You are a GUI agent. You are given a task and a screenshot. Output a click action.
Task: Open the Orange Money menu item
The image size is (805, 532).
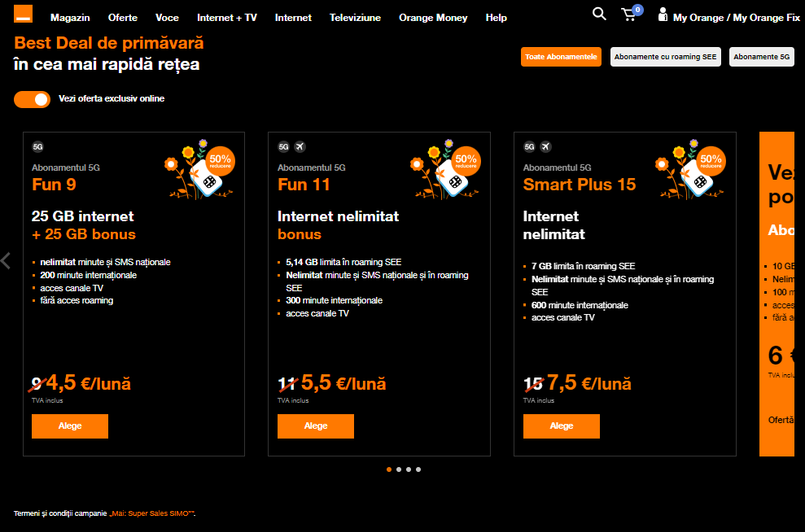pos(435,18)
